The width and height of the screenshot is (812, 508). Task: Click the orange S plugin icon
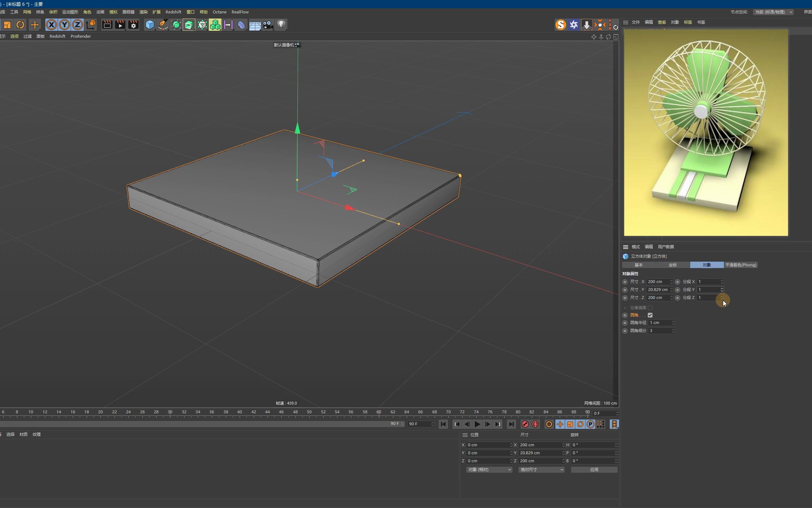click(x=560, y=25)
